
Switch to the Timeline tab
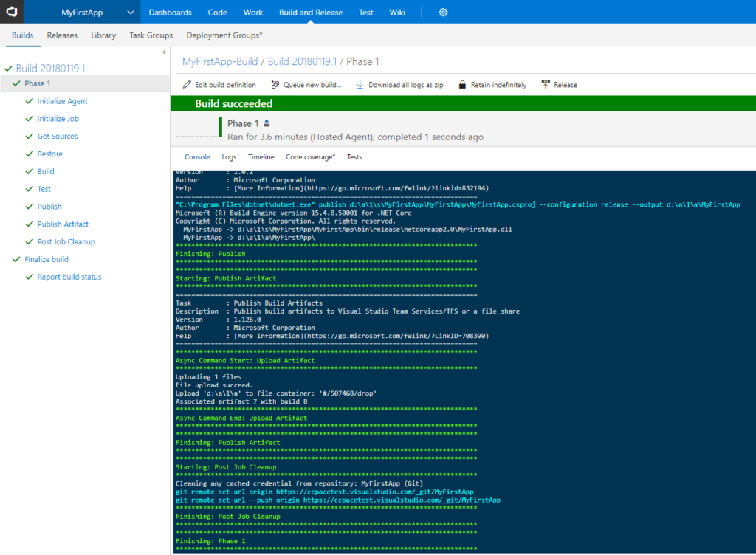click(x=263, y=156)
